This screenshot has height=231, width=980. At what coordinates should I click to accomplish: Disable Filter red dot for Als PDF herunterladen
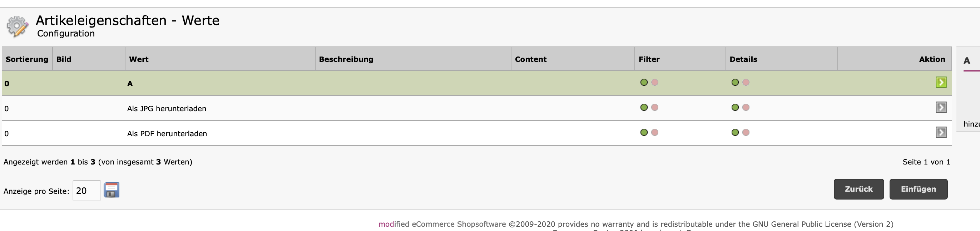655,132
